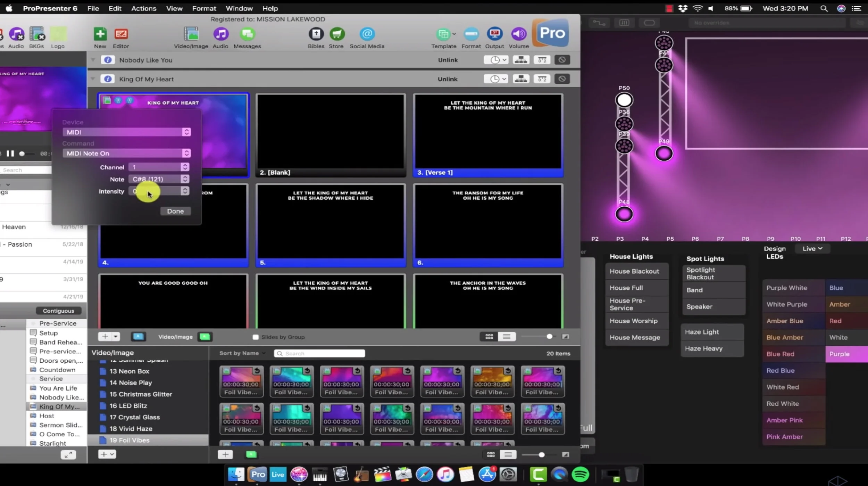The image size is (868, 486).
Task: Activate the House Full preset
Action: coord(636,288)
